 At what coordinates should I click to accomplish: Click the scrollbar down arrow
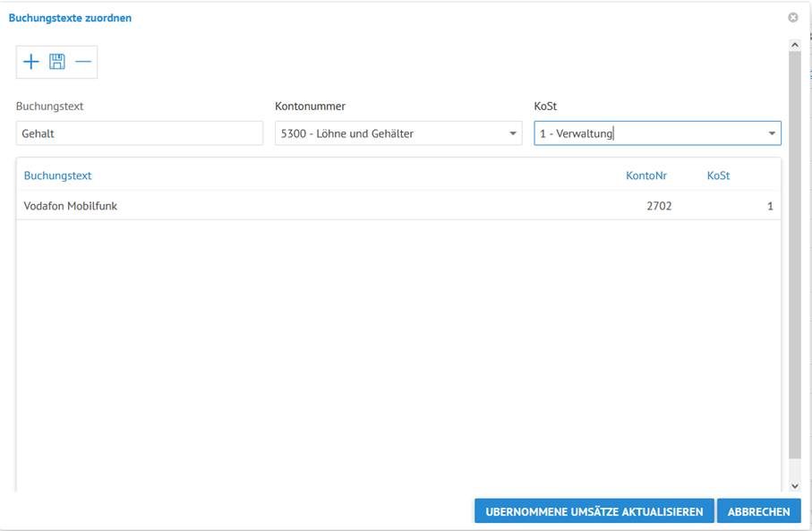point(794,485)
